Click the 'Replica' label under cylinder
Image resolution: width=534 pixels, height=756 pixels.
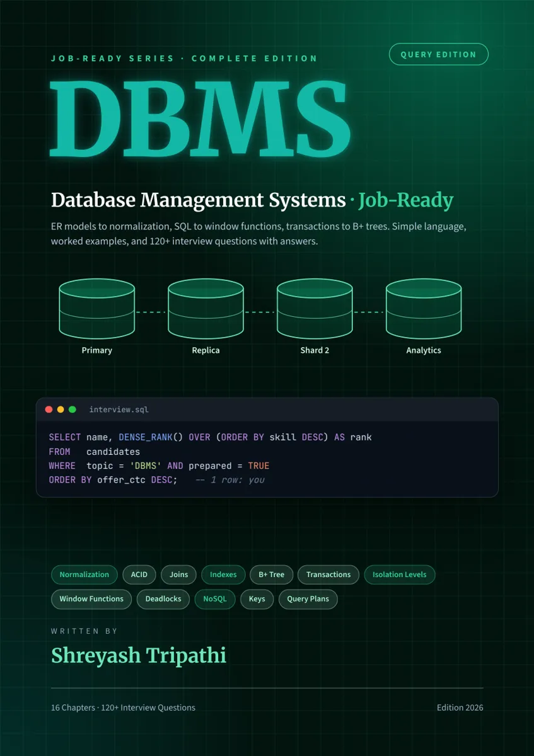coord(206,350)
